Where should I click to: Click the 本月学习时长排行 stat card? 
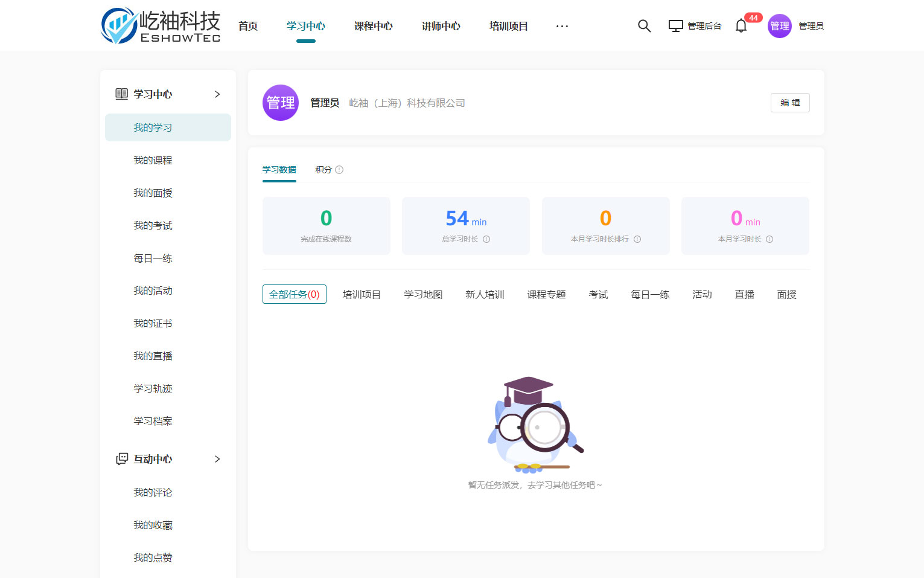(606, 226)
